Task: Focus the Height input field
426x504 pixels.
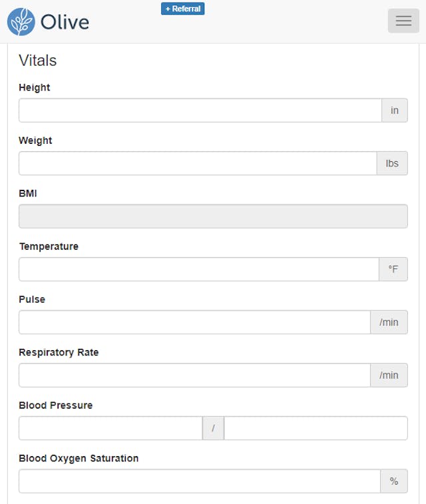Action: (200, 111)
